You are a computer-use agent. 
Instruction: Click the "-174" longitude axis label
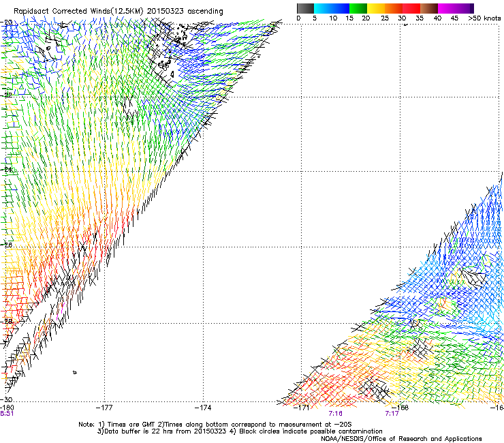203,408
